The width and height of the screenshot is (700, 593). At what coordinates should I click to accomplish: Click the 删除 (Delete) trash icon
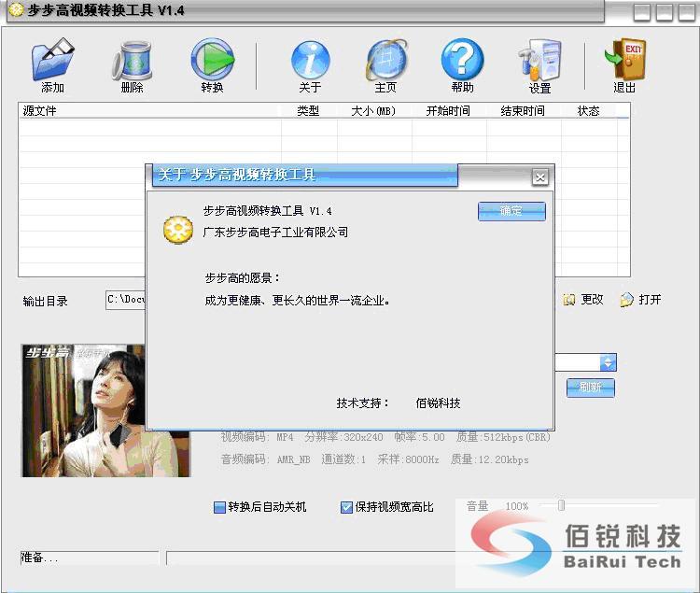click(x=133, y=61)
